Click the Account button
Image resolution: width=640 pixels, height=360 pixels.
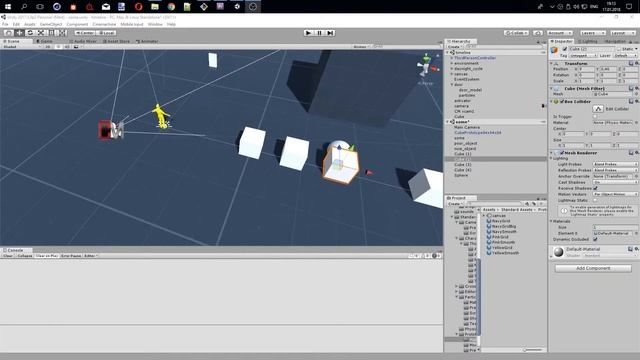[560, 33]
